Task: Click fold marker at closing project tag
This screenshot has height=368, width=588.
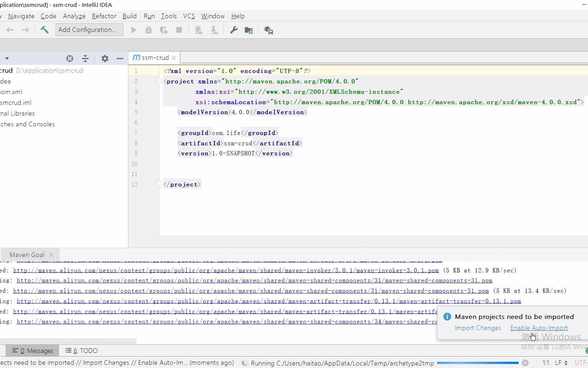Action: [159, 184]
